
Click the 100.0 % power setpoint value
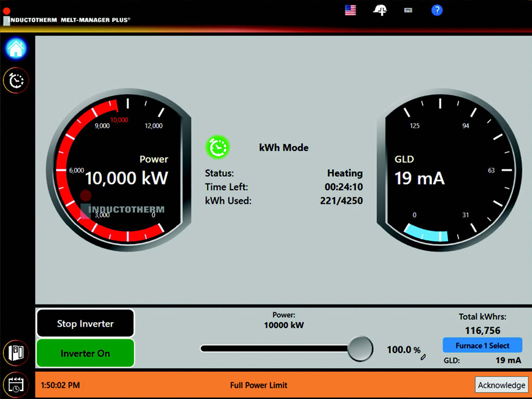(x=403, y=350)
